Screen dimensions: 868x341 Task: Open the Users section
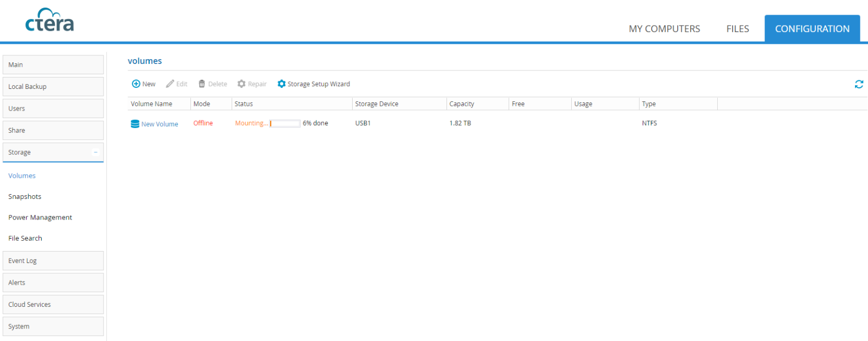point(53,108)
